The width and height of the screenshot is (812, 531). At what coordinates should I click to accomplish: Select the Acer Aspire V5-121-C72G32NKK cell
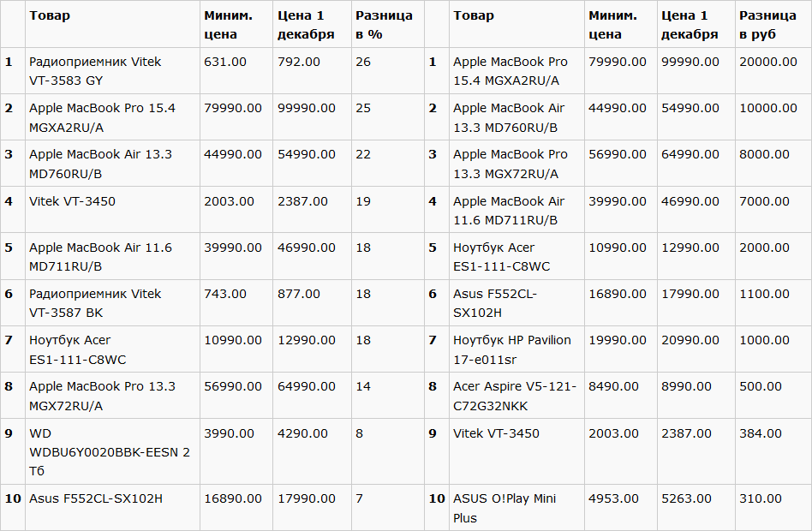pos(514,396)
